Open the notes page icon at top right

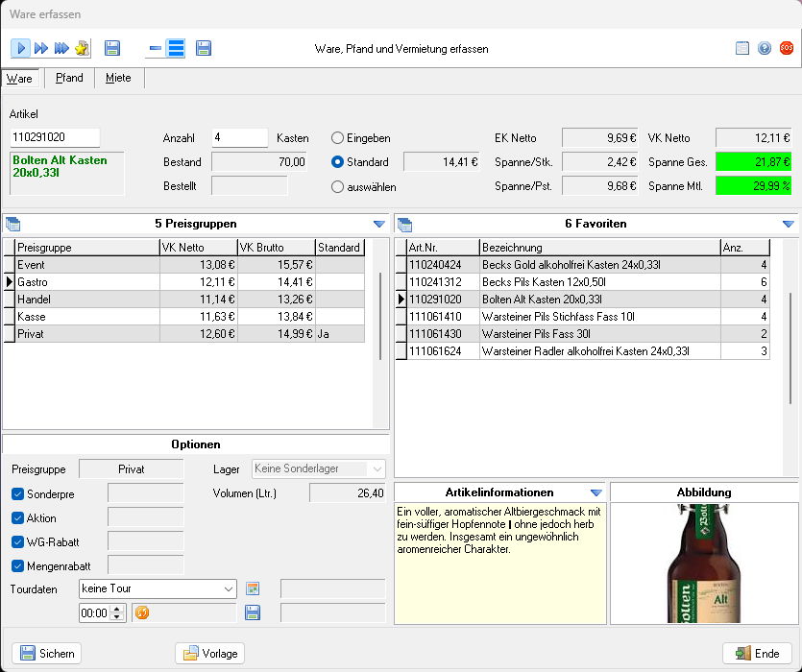pyautogui.click(x=742, y=48)
